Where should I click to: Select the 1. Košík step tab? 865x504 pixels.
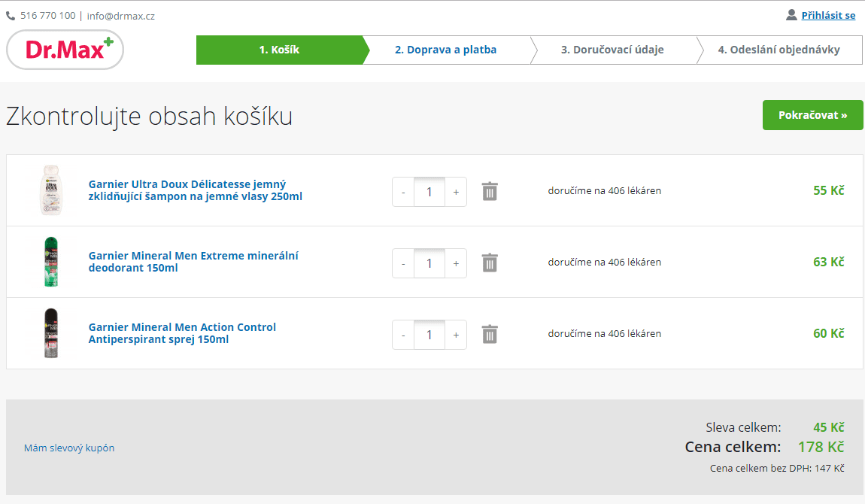[x=280, y=50]
